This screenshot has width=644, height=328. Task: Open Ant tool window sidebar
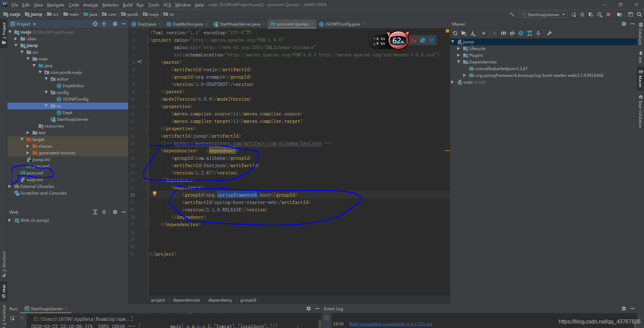640,57
